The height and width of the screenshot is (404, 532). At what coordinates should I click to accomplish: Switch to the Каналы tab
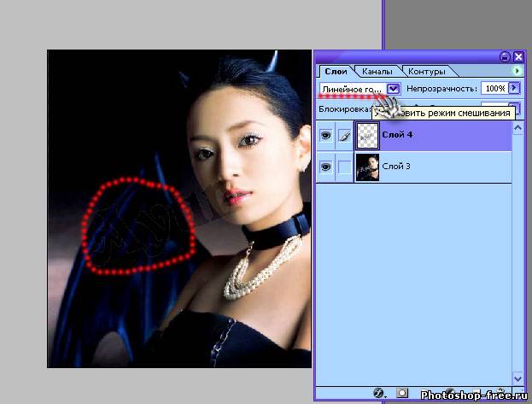pyautogui.click(x=377, y=72)
